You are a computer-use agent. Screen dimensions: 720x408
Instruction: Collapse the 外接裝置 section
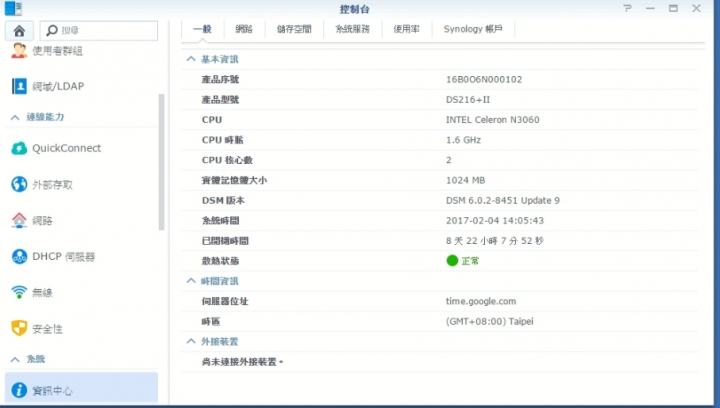pyautogui.click(x=191, y=341)
